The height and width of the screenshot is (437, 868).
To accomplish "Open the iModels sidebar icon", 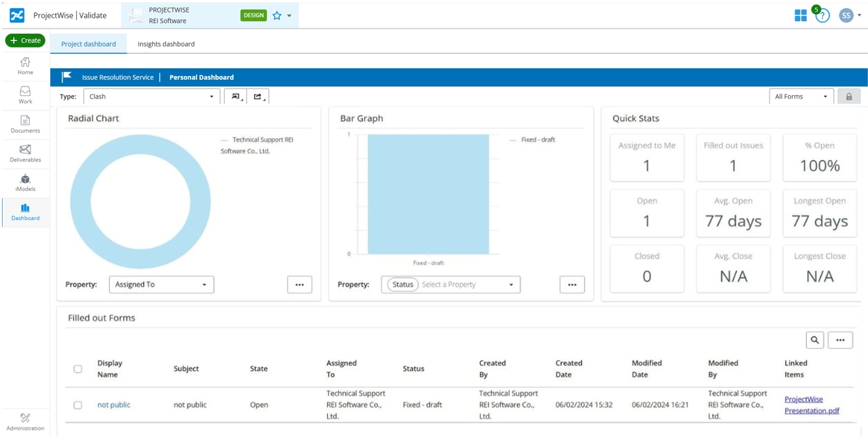I will (25, 179).
